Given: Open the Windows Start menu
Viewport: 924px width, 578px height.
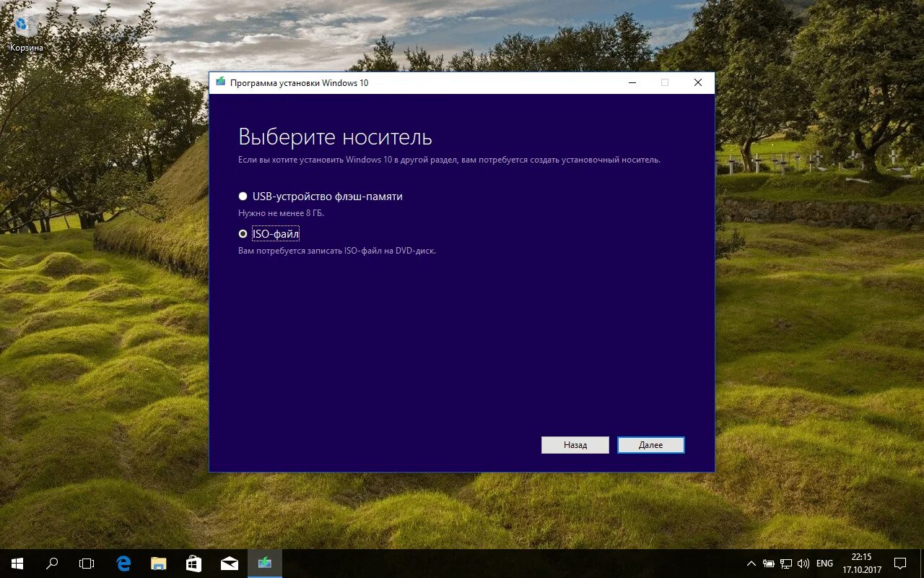Looking at the screenshot, I should point(17,564).
